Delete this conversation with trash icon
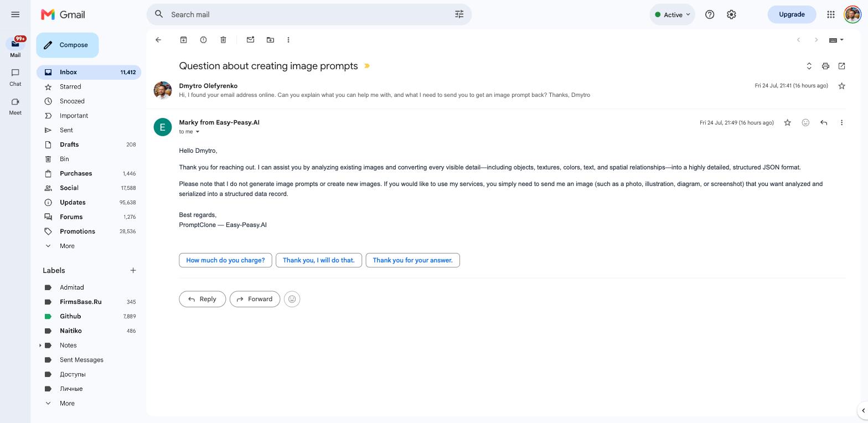The width and height of the screenshot is (868, 423). point(223,40)
